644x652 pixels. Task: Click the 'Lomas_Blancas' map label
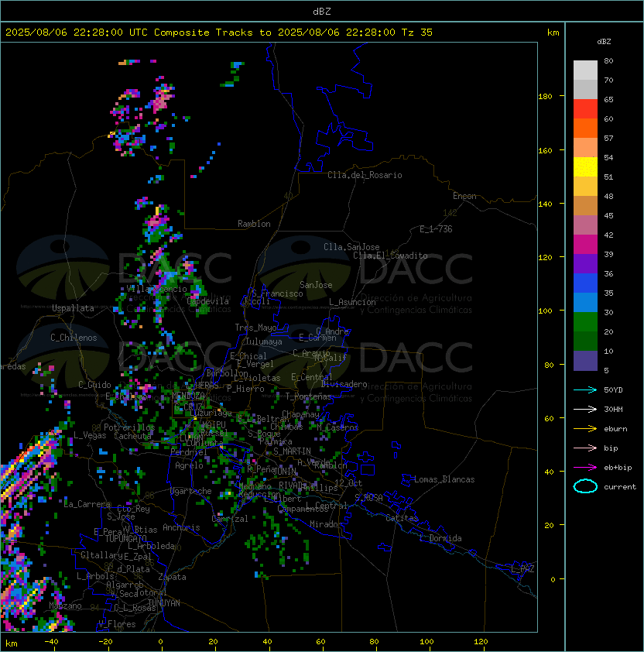point(444,479)
